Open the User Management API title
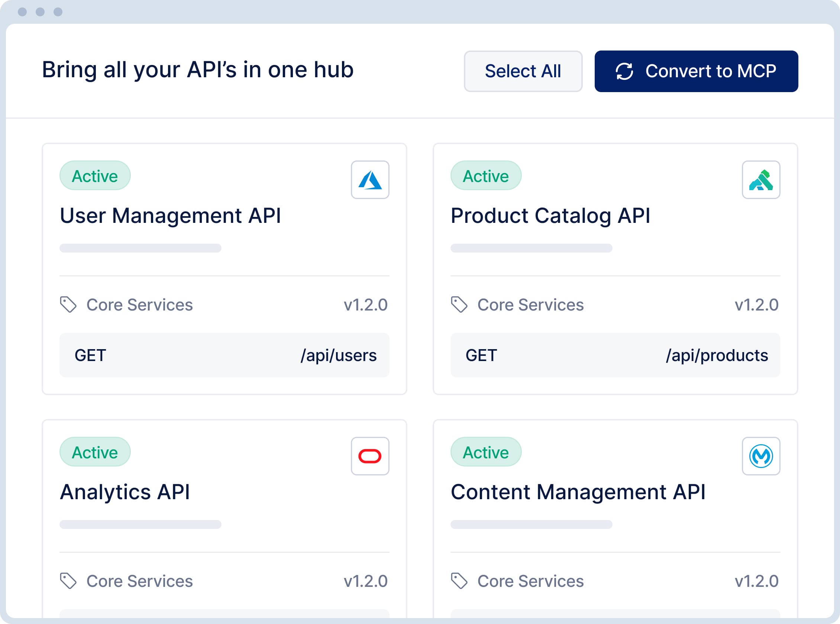 pos(170,216)
